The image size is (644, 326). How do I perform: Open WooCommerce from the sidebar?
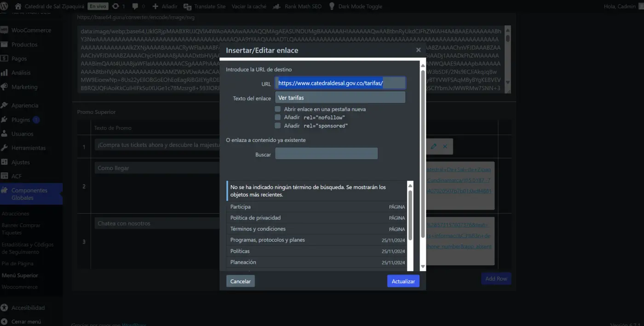(31, 30)
